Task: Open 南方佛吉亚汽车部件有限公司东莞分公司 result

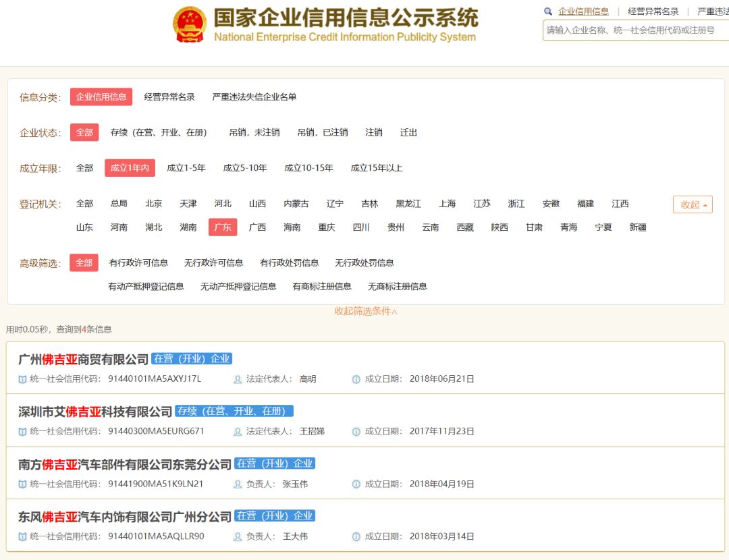Action: 125,464
